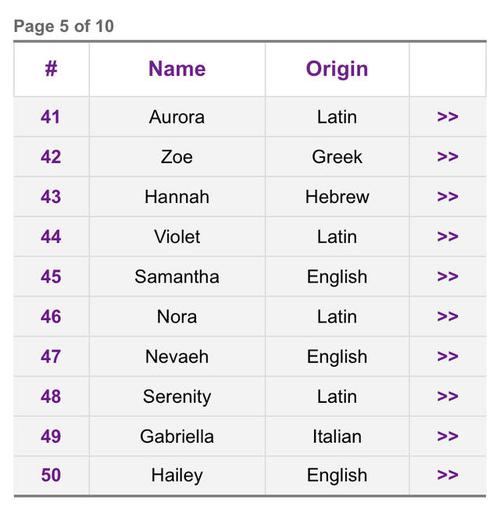The image size is (500, 506).
Task: Click the Hebrew origin cell
Action: click(x=337, y=197)
